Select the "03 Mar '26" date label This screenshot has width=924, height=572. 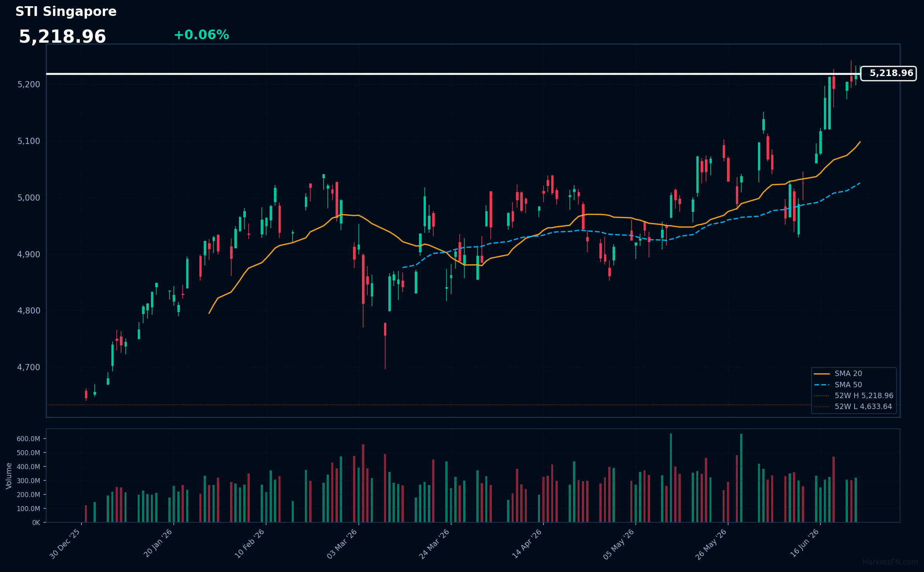click(342, 544)
